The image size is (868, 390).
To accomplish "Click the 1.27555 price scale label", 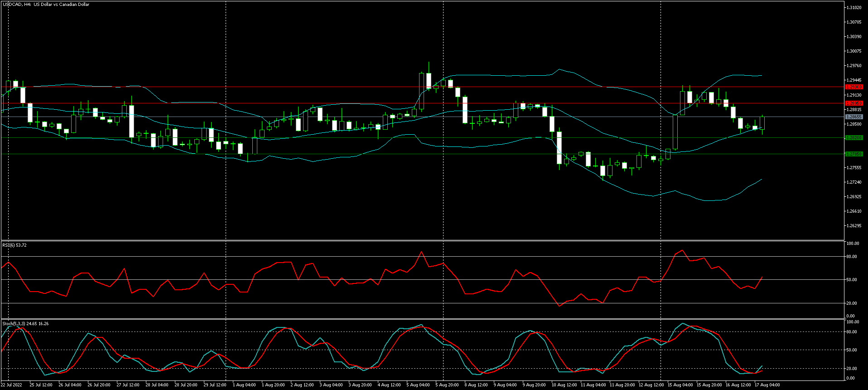I will [854, 168].
